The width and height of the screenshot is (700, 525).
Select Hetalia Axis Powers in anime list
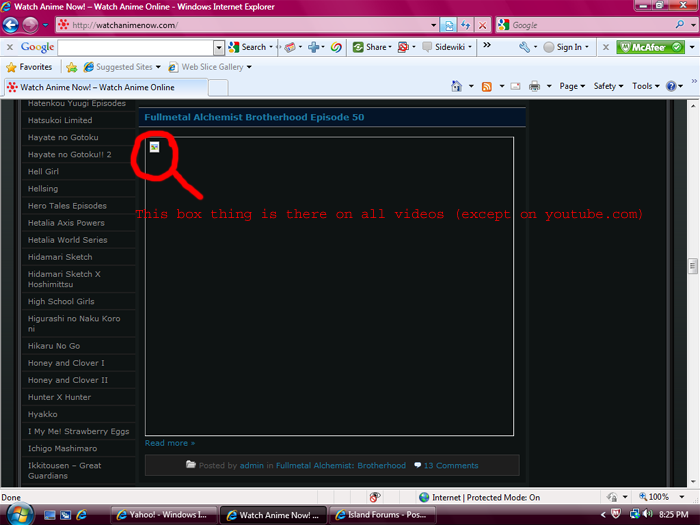click(66, 223)
